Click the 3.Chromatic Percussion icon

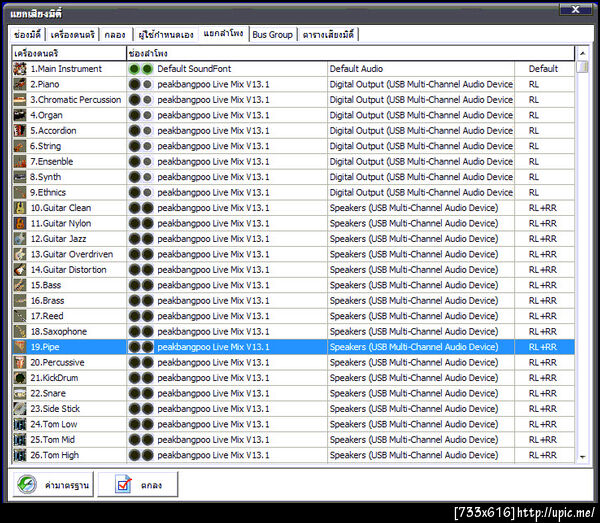(x=20, y=100)
